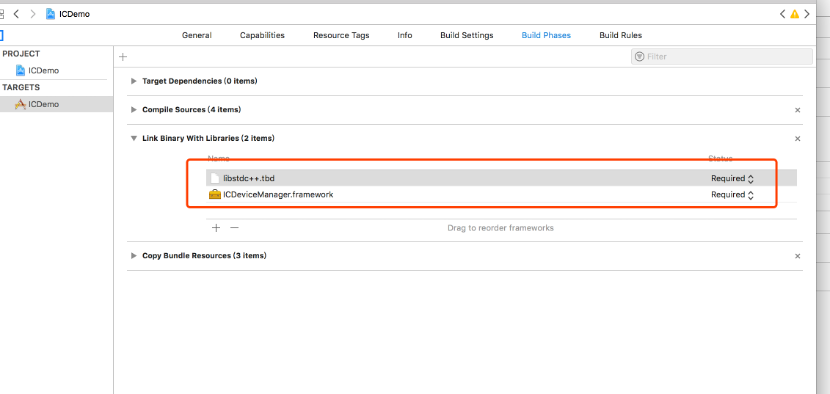Image resolution: width=830 pixels, height=394 pixels.
Task: Open the Build Settings tab
Action: 467,35
